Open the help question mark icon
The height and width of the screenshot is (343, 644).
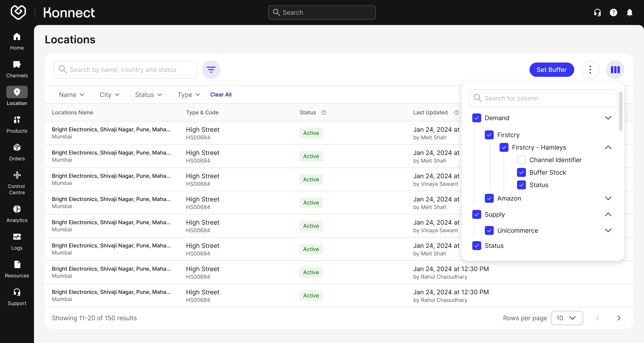(x=613, y=13)
